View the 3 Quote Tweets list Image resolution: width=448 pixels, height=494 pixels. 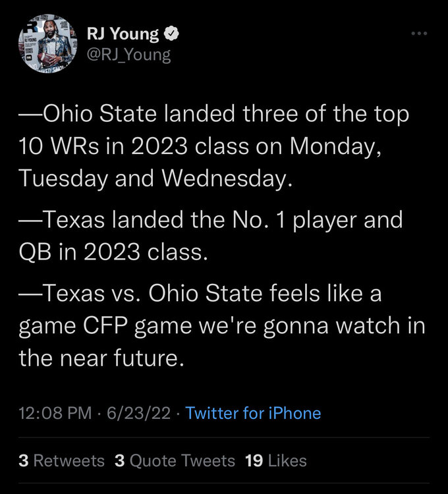tap(174, 460)
